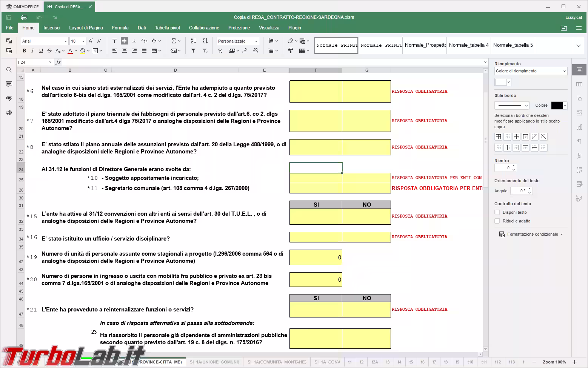Image resolution: width=588 pixels, height=368 pixels.
Task: Open image settings in right sidebar
Action: [579, 113]
